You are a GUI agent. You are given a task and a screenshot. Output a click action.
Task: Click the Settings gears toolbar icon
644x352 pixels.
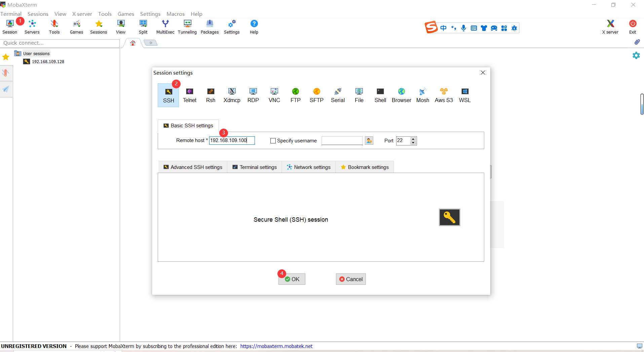232,27
